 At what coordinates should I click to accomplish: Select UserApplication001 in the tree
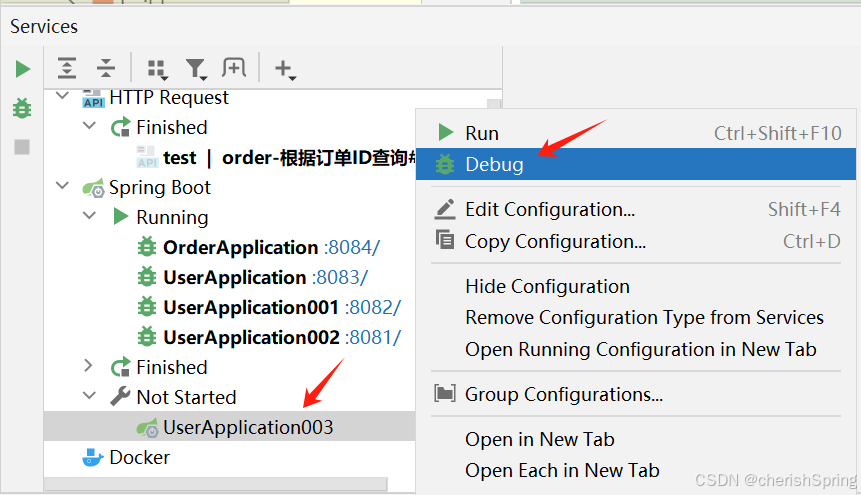click(251, 308)
